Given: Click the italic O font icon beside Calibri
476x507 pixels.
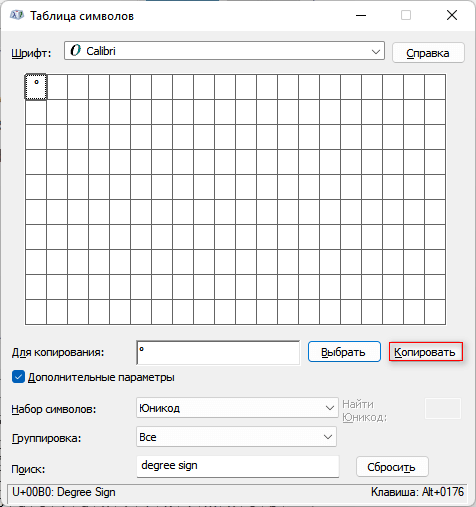Looking at the screenshot, I should [x=76, y=51].
